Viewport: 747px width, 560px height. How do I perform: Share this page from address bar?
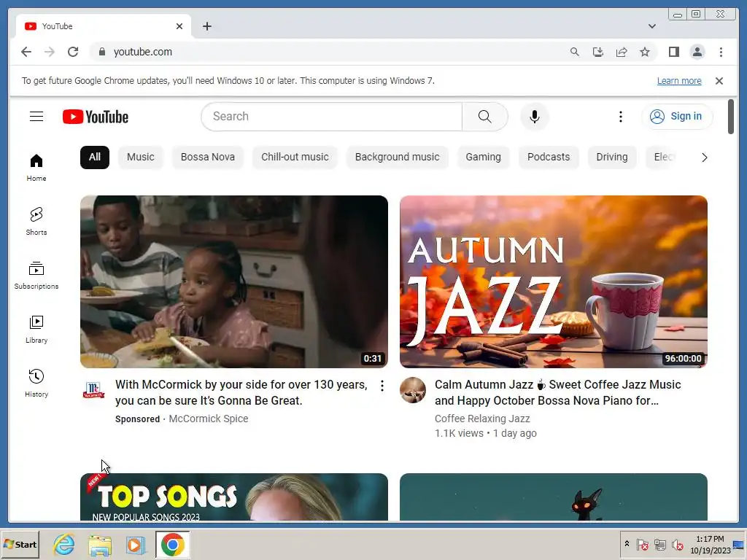(622, 52)
